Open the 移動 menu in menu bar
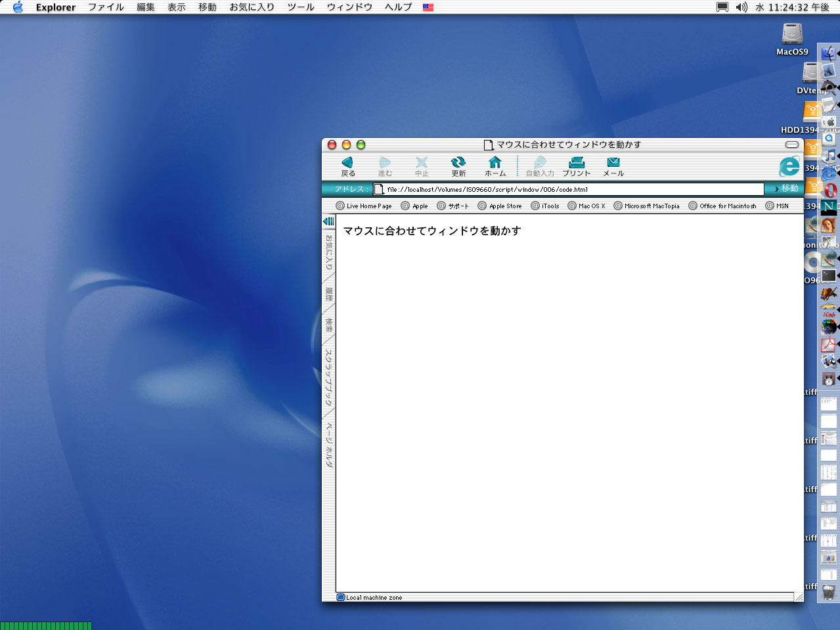This screenshot has width=840, height=630. (x=208, y=7)
